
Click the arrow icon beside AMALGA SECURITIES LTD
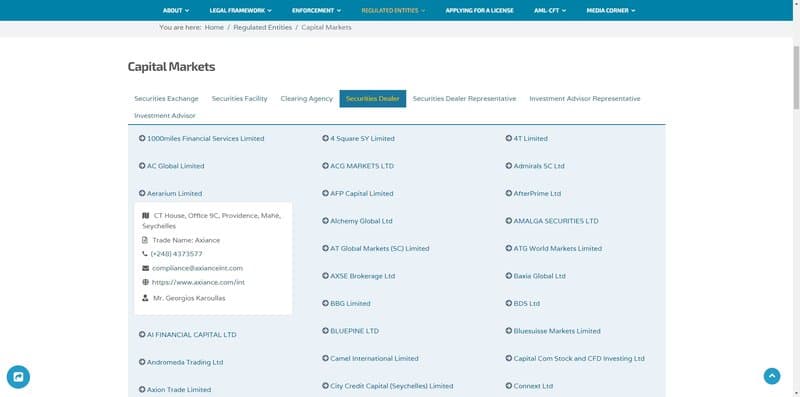(509, 221)
